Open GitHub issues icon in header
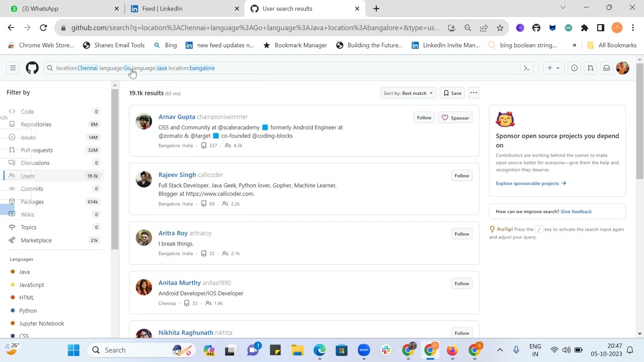The image size is (644, 362). pyautogui.click(x=574, y=68)
